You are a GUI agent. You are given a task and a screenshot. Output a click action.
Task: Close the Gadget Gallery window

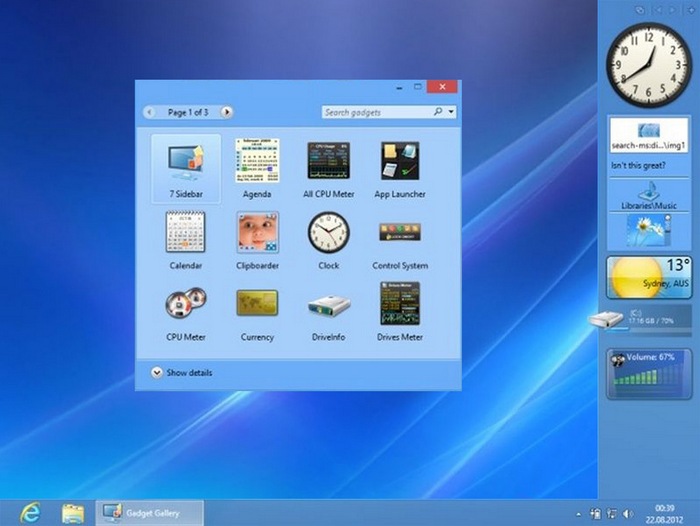[x=442, y=87]
